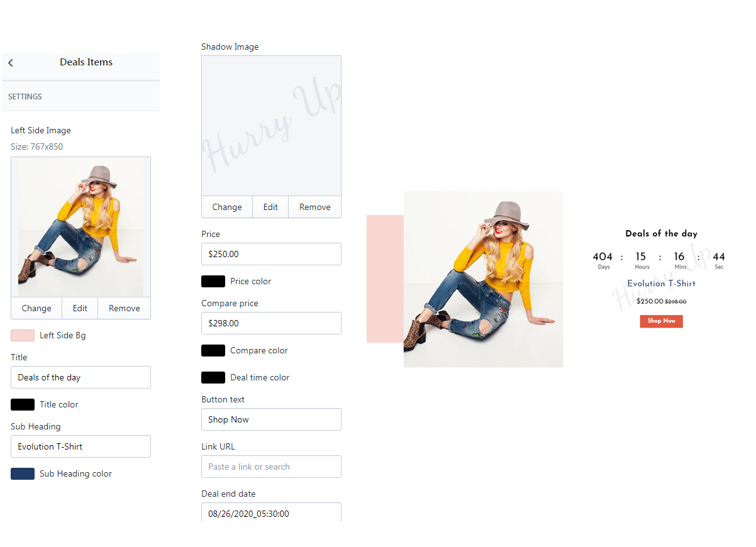Click the Button text field Shop Now
The width and height of the screenshot is (756, 547).
271,419
